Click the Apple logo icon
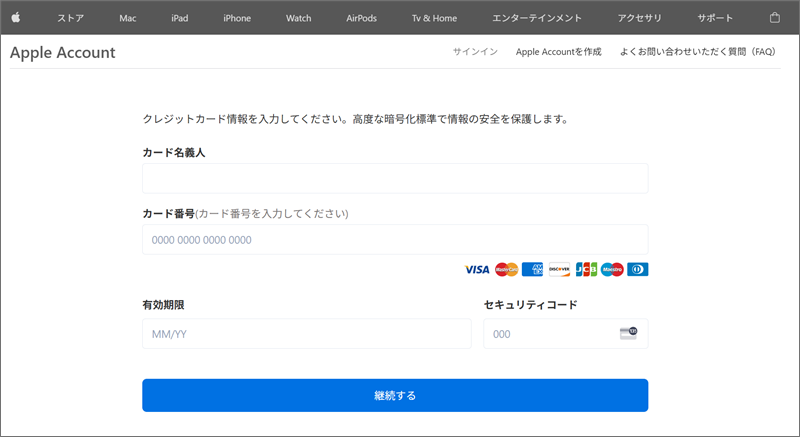Viewport: 800px width, 437px height. [x=16, y=18]
